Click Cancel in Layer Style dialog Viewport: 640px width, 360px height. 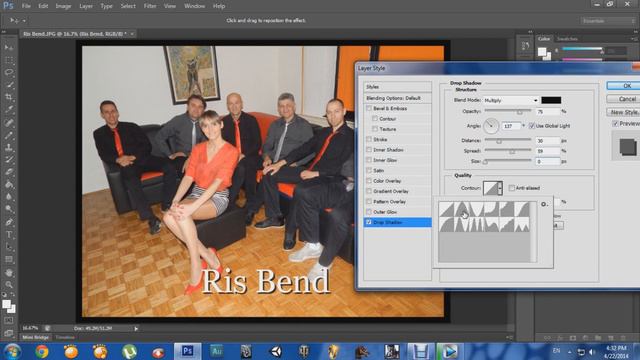click(623, 99)
